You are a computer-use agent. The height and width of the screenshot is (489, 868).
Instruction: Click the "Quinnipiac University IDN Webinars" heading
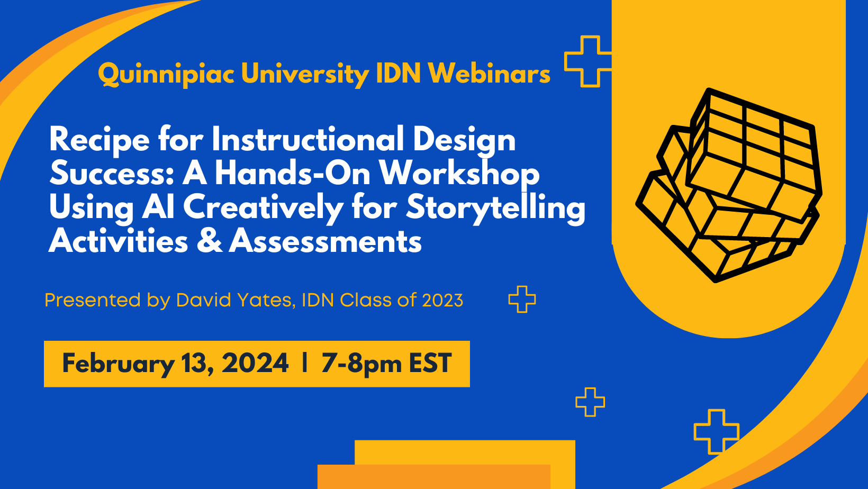point(324,74)
